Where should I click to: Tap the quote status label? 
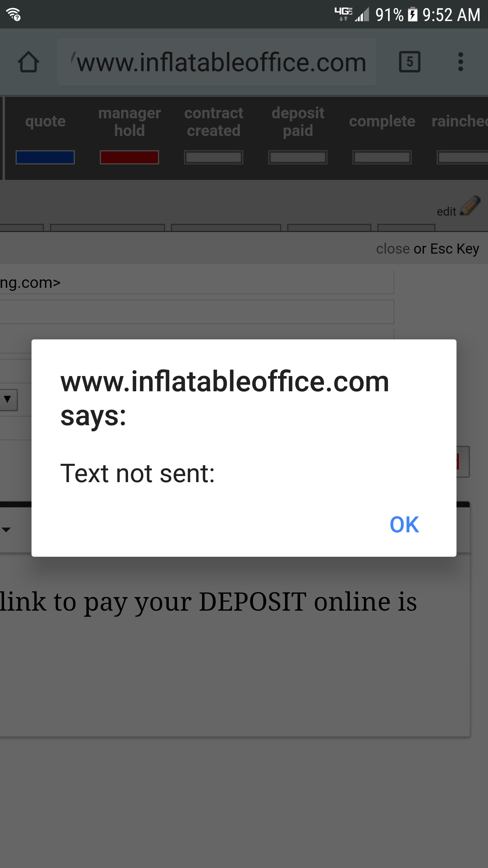pyautogui.click(x=45, y=121)
